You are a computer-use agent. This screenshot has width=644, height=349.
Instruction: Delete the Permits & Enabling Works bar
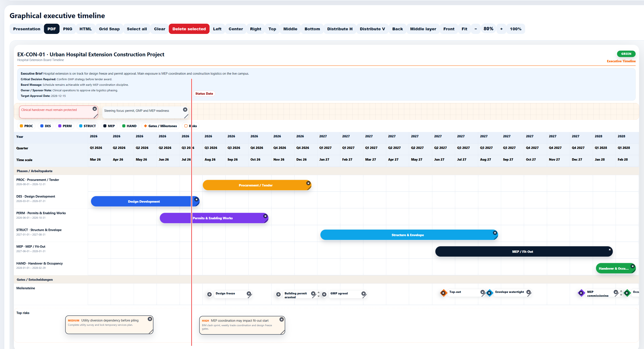click(x=265, y=216)
